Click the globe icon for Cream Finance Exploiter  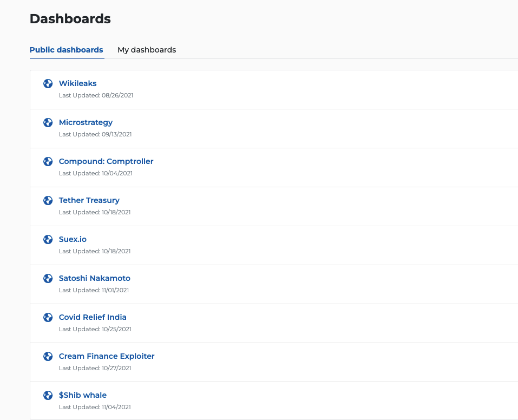[48, 356]
